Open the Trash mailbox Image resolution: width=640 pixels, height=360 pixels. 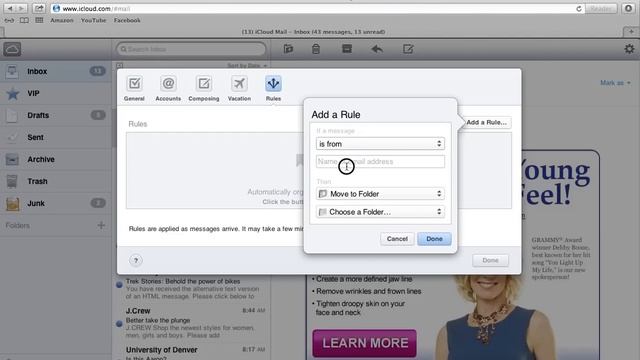(56, 181)
